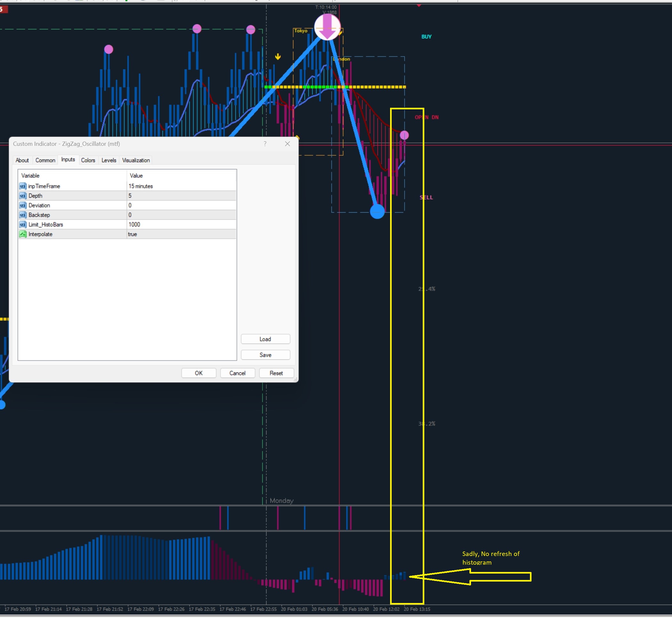672x618 pixels.
Task: Open the inpTimeFrame 15 minutes value dropdown
Action: [x=181, y=186]
